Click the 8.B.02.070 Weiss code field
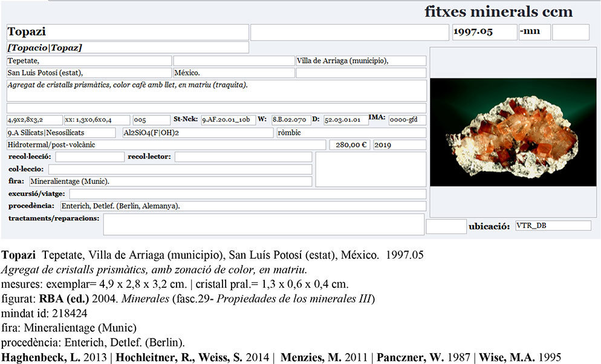 [291, 120]
